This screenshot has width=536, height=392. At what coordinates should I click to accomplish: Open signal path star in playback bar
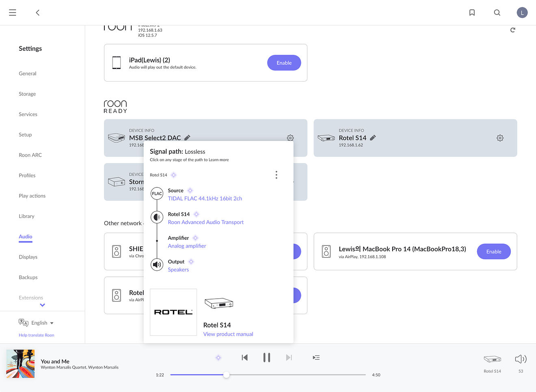click(218, 358)
